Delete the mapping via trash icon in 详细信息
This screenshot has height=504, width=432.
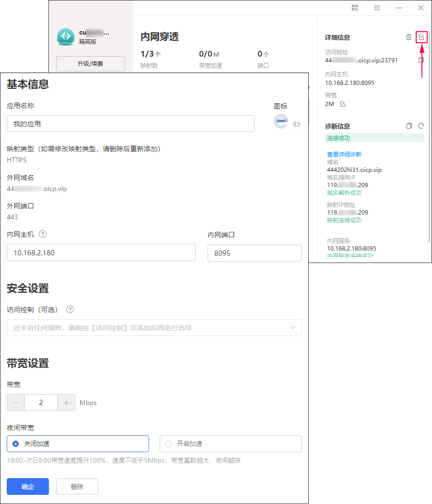click(408, 37)
